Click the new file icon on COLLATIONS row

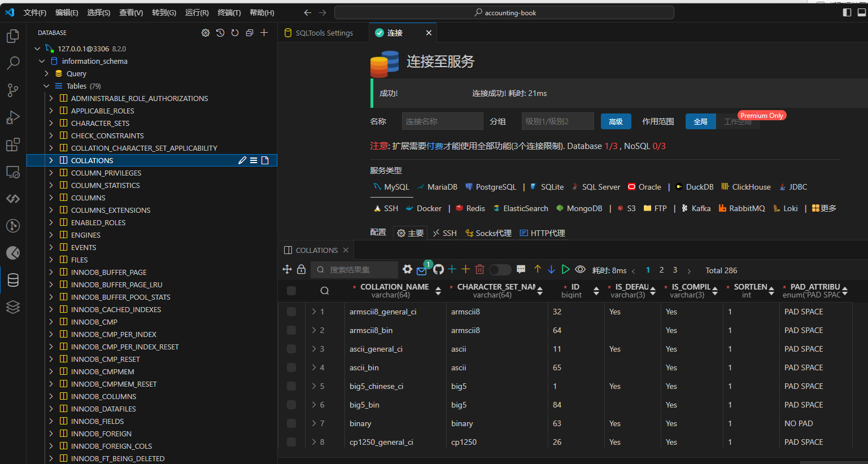(x=265, y=160)
